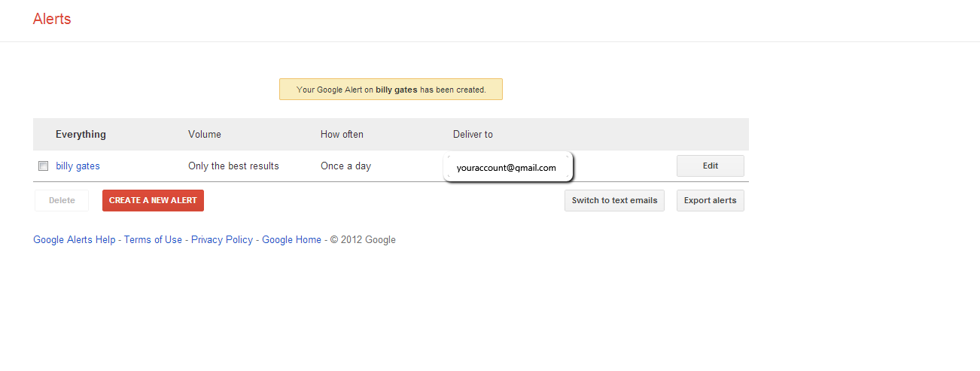Export alerts using the Export alerts button

click(x=711, y=200)
